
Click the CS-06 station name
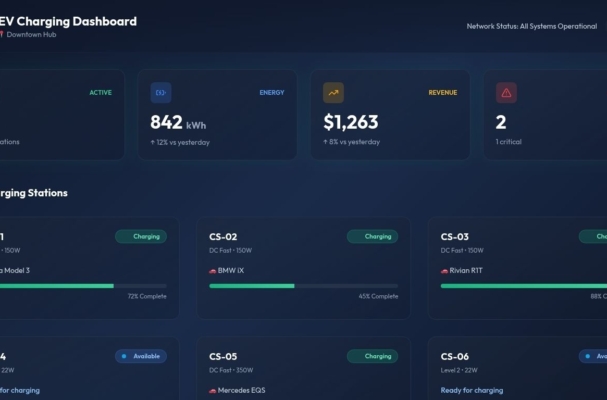click(454, 356)
